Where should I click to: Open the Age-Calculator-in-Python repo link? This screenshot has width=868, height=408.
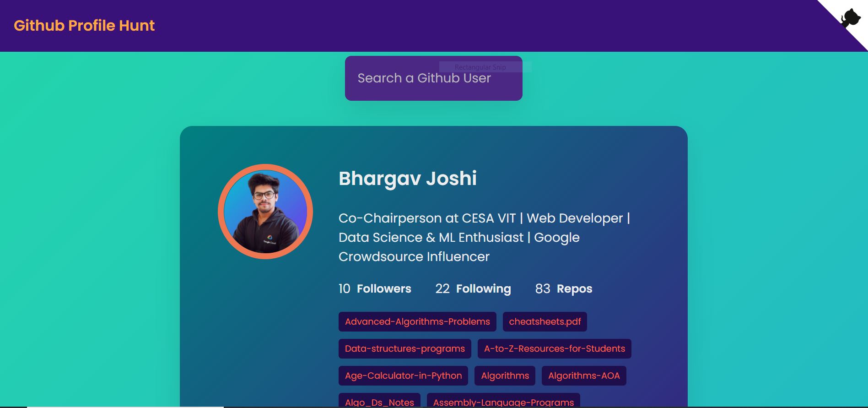pos(403,375)
